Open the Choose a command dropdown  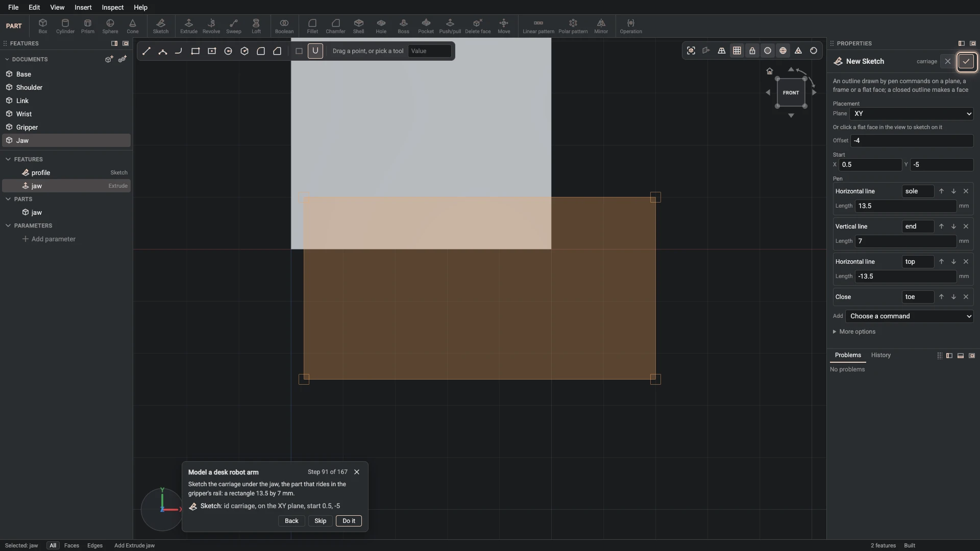tap(910, 316)
